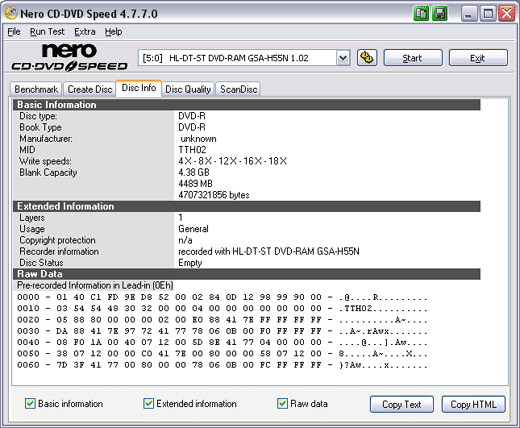Click the Copyright protection value n/a
Screen dimensions: 520x428
(x=185, y=240)
